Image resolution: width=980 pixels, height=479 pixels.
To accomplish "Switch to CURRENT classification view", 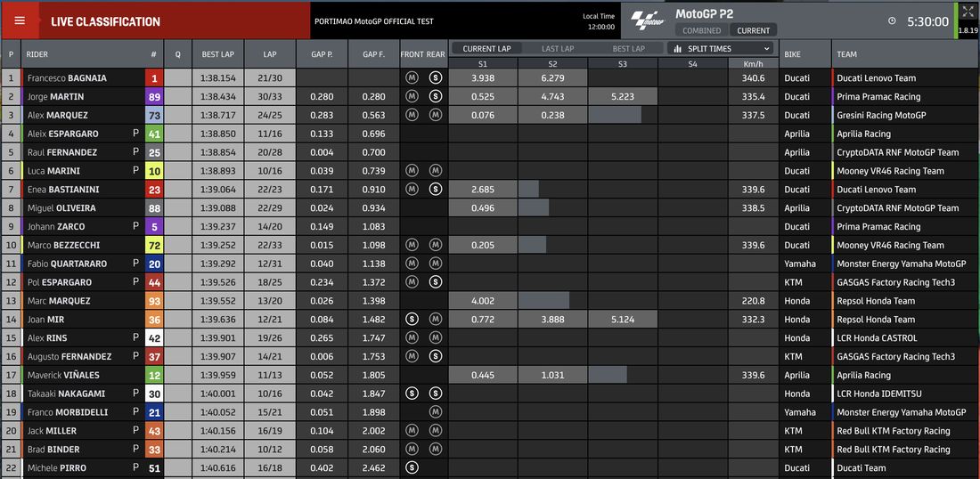I will click(x=753, y=30).
